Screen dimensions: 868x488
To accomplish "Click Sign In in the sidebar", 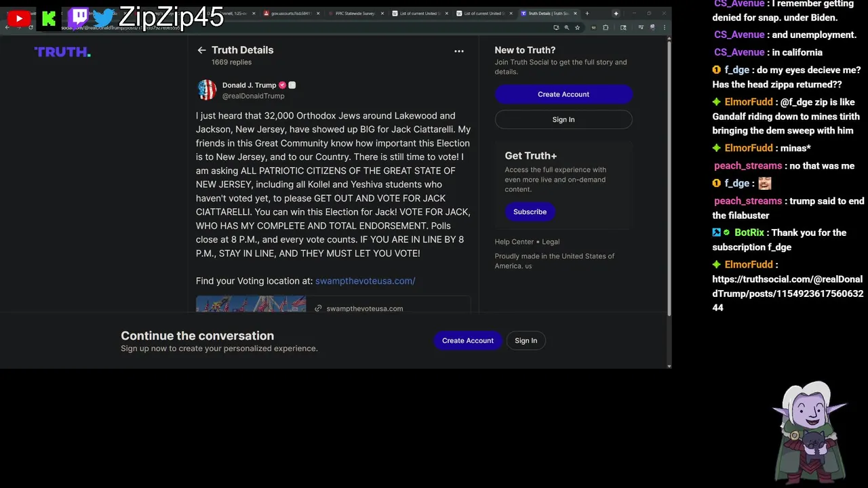I will pyautogui.click(x=564, y=119).
